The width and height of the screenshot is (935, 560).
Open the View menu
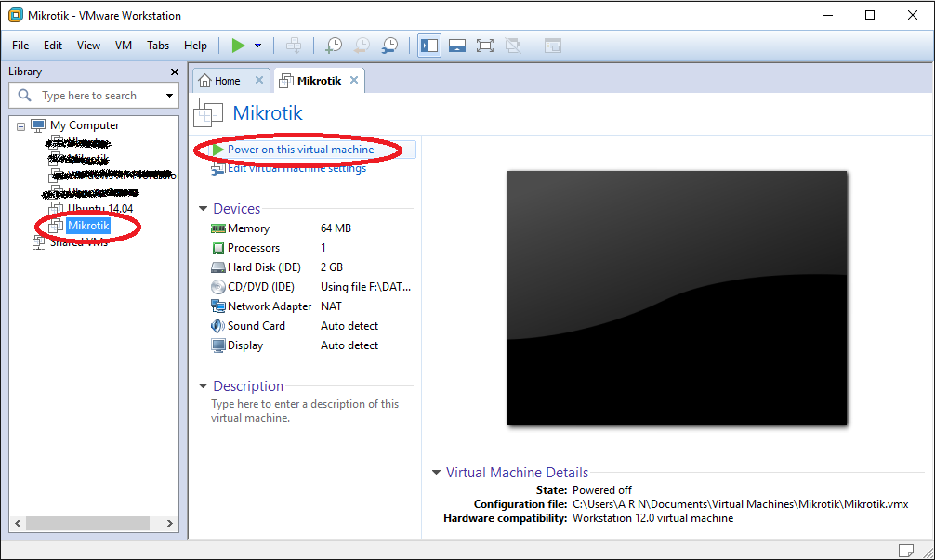click(88, 46)
